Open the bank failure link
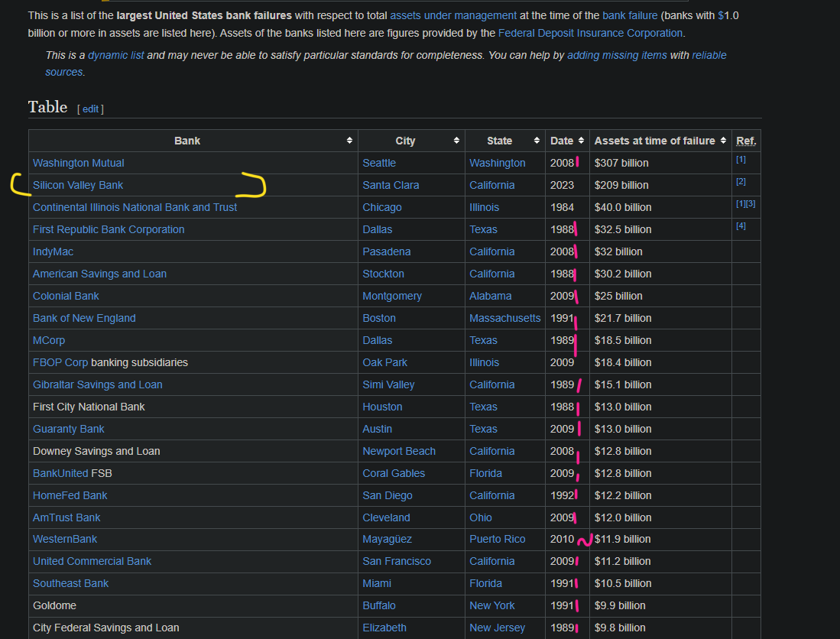This screenshot has height=639, width=840. (630, 15)
